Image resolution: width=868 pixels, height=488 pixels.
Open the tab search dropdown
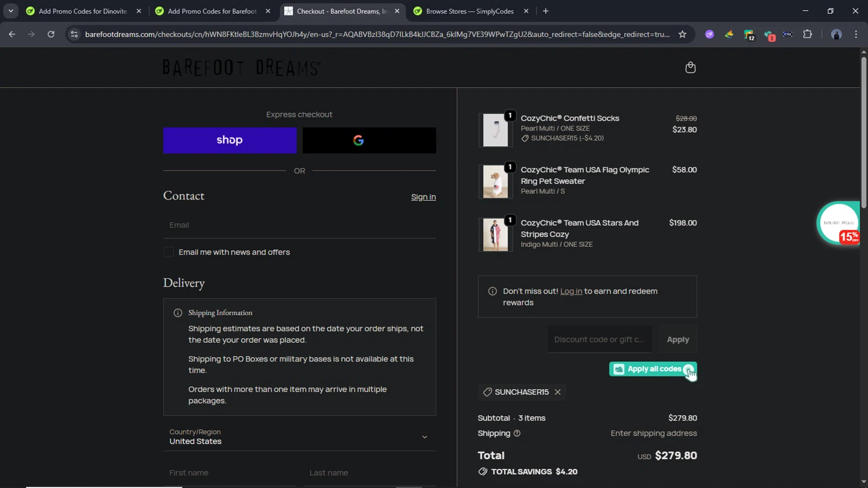(10, 11)
